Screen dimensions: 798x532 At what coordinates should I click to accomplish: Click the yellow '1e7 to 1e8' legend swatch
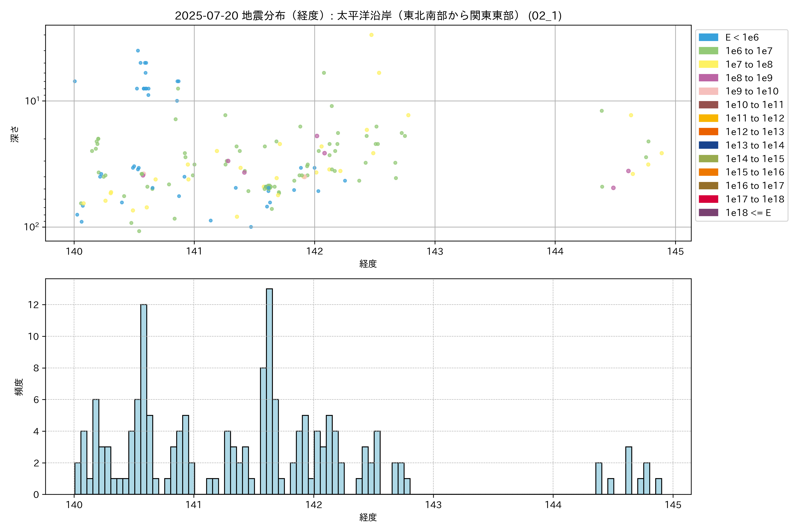[708, 65]
